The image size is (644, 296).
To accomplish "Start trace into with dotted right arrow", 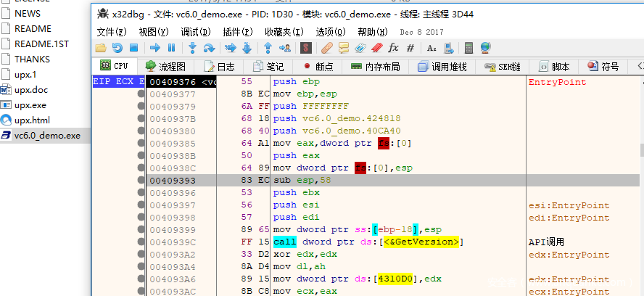I will pos(231,48).
